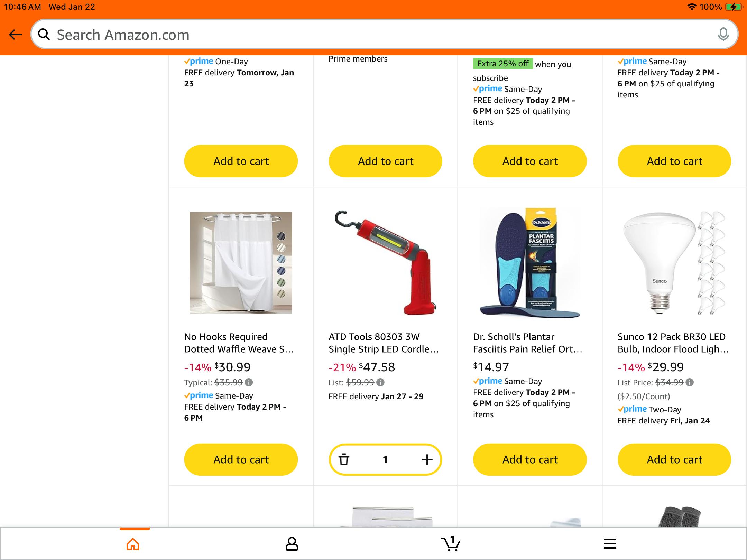Open the shopping cart
The width and height of the screenshot is (747, 560).
[451, 544]
